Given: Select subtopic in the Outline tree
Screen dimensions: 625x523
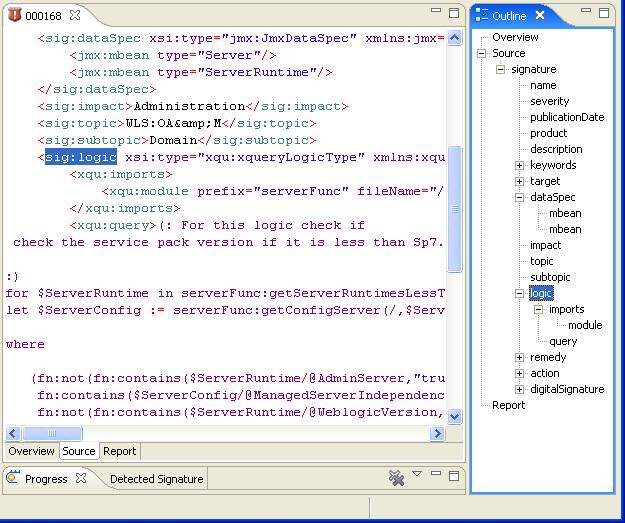Looking at the screenshot, I should 550,277.
